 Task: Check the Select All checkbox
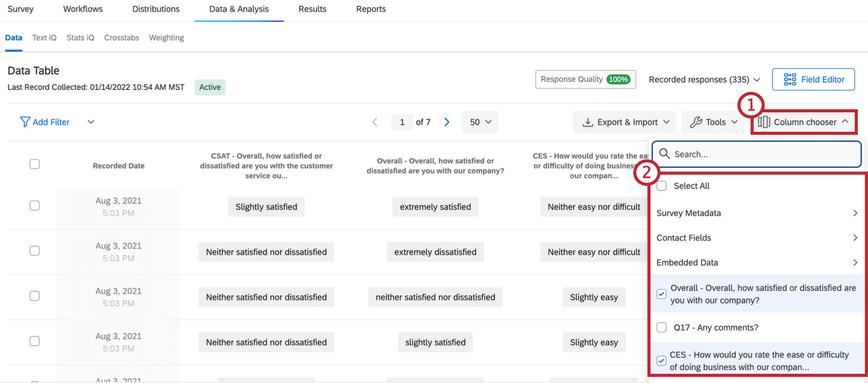[662, 186]
